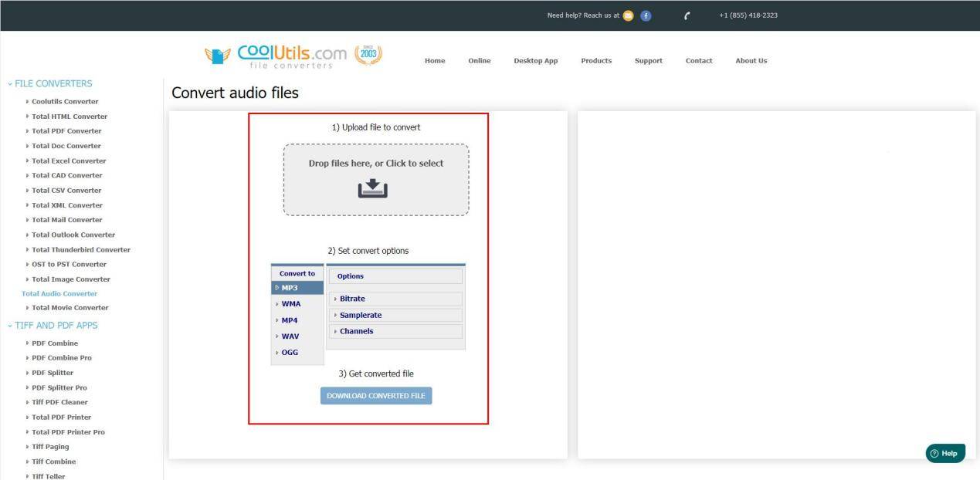The height and width of the screenshot is (480, 980).
Task: Open Total Outlook Converter link
Action: (73, 235)
